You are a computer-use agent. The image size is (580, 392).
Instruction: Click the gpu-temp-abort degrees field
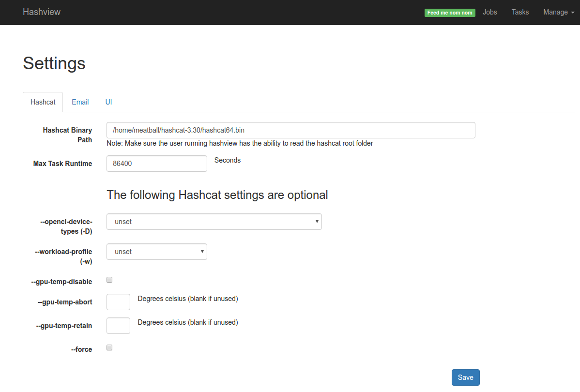(118, 302)
